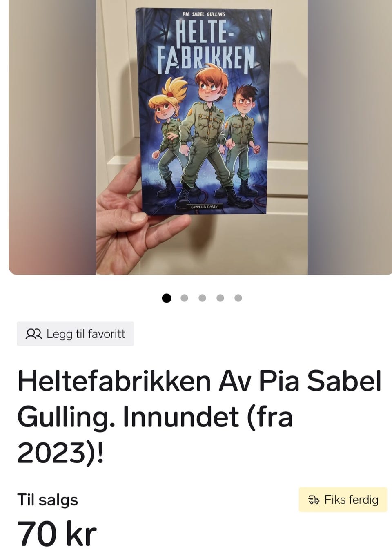Tap the blurred left side of the image
Image resolution: width=392 pixels, height=556 pixels.
point(52,137)
